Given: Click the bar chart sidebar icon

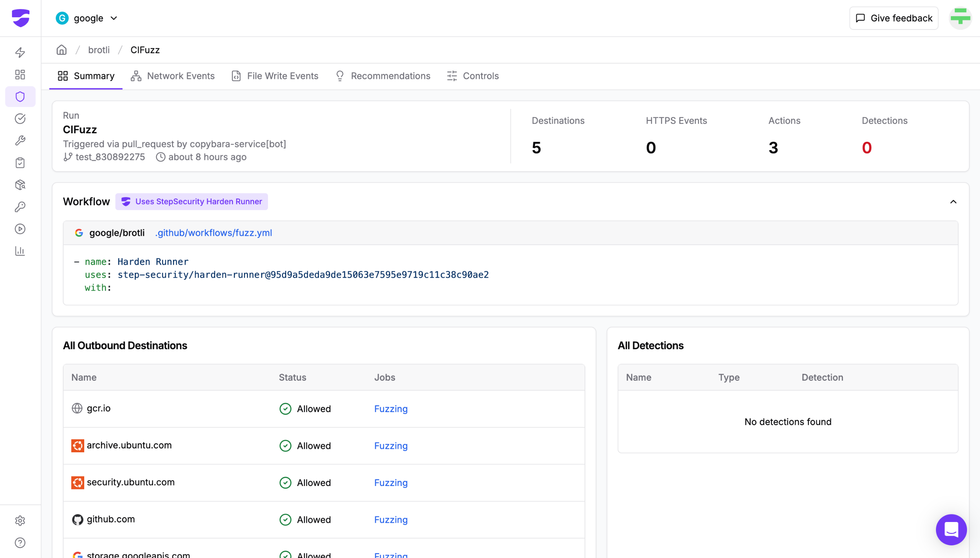Looking at the screenshot, I should coord(20,251).
